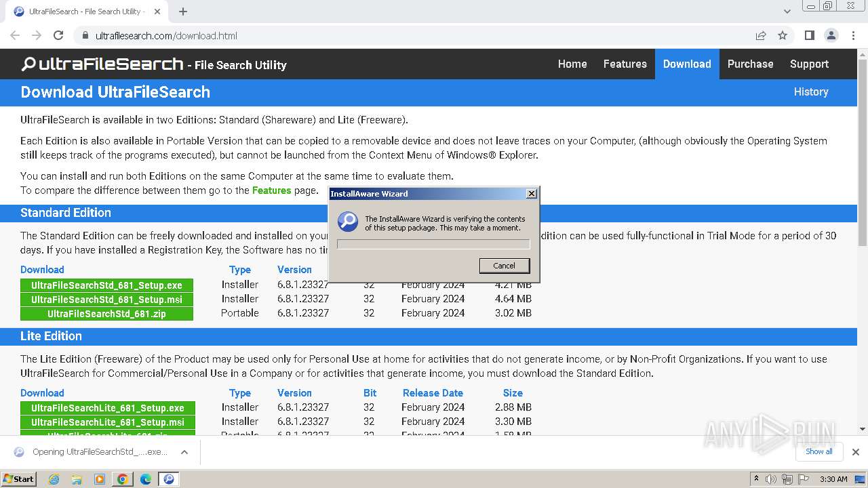Go back to the previous page
This screenshot has width=868, height=488.
pyautogui.click(x=15, y=35)
